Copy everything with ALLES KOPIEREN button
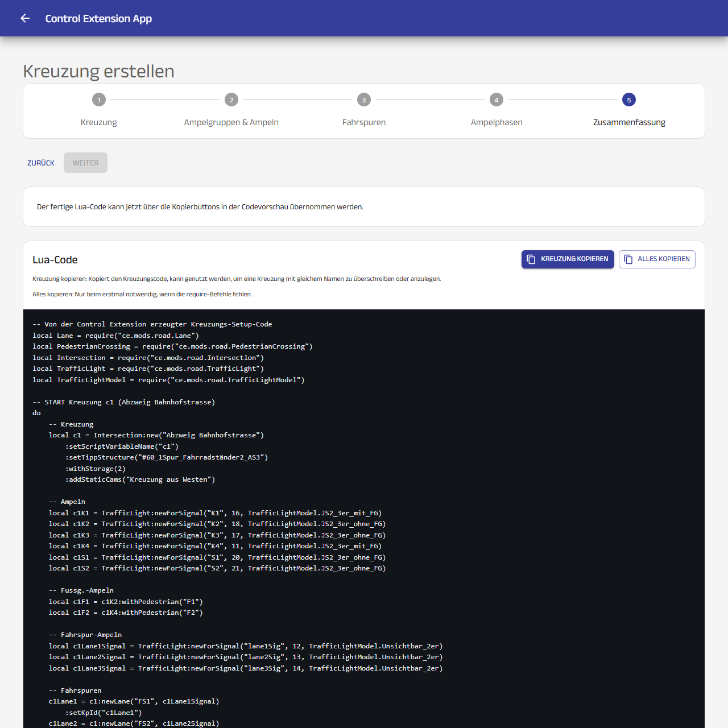This screenshot has width=728, height=728. tap(657, 259)
